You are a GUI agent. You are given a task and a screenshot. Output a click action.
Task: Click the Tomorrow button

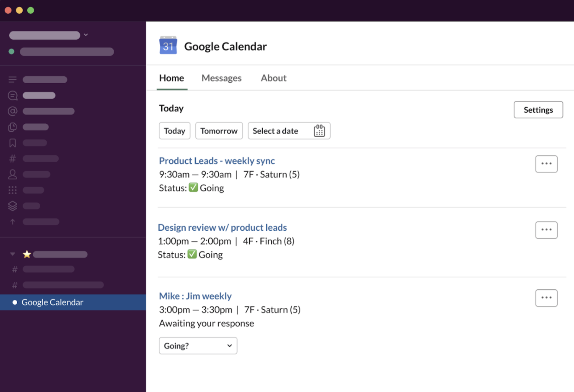point(219,131)
